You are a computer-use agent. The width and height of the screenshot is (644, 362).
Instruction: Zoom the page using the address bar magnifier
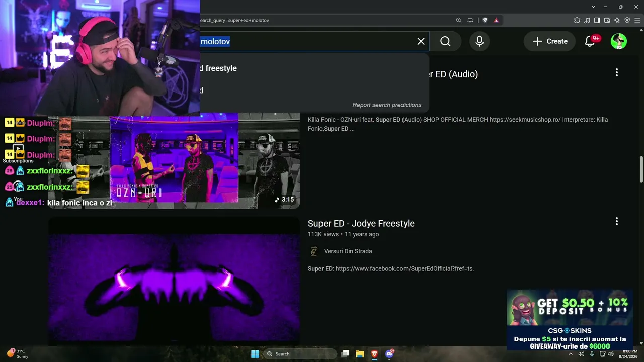pos(459,20)
